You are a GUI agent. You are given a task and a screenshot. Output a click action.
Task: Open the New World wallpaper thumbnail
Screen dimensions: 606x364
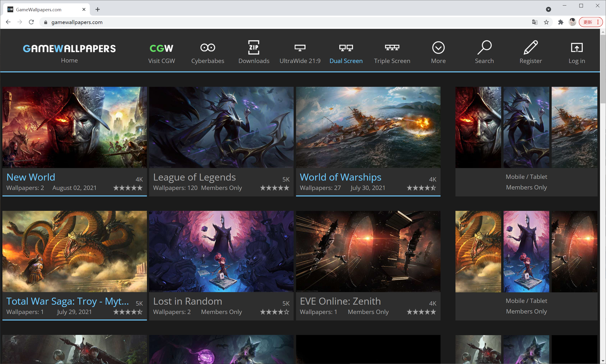tap(75, 127)
